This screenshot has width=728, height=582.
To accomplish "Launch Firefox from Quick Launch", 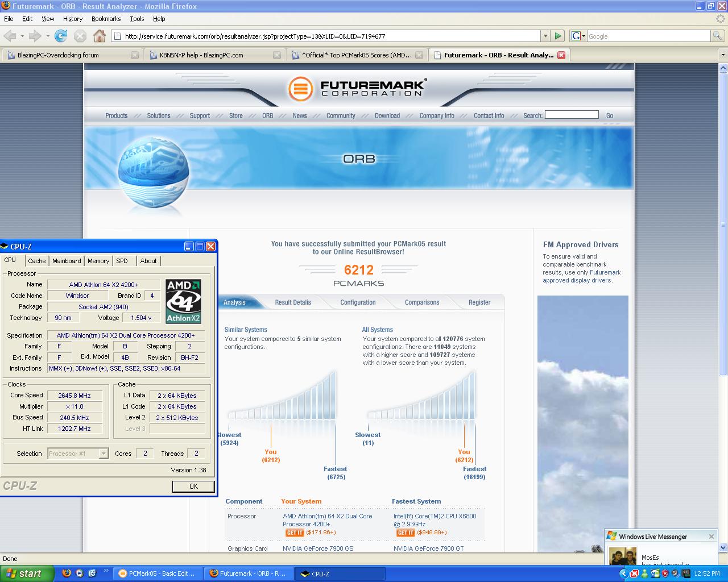I will [67, 573].
